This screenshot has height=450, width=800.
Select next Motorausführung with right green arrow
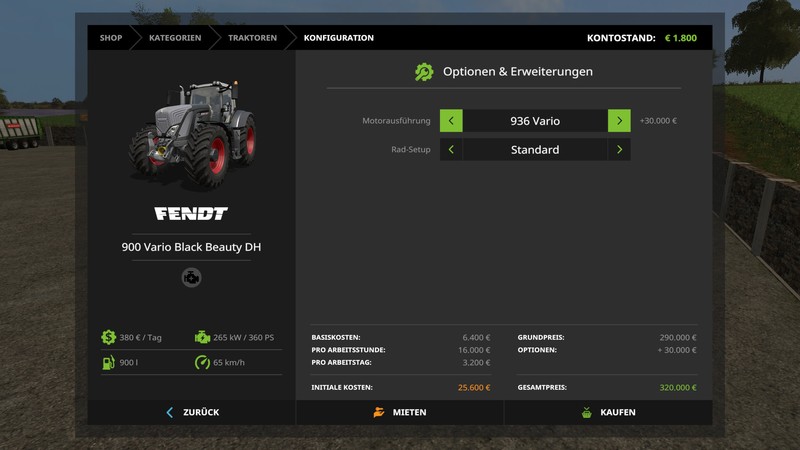tap(619, 121)
